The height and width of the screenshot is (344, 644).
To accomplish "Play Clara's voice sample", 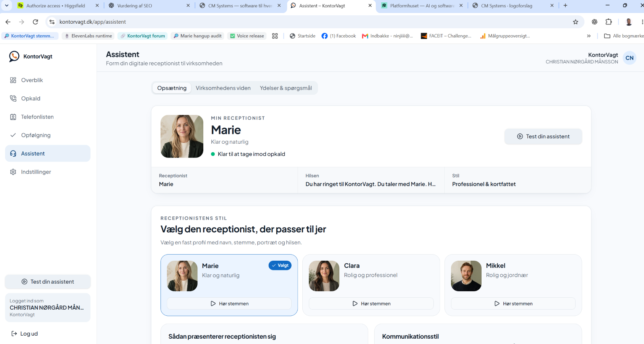I will click(x=371, y=303).
